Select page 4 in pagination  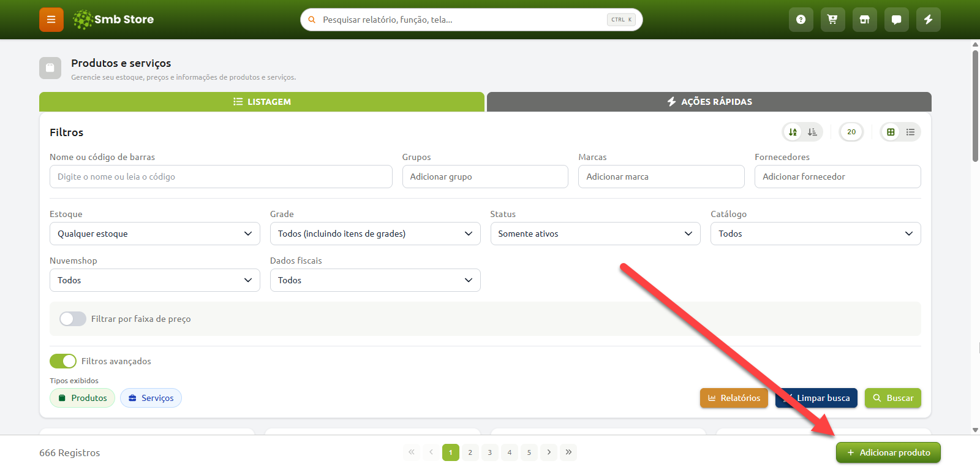[x=510, y=452]
